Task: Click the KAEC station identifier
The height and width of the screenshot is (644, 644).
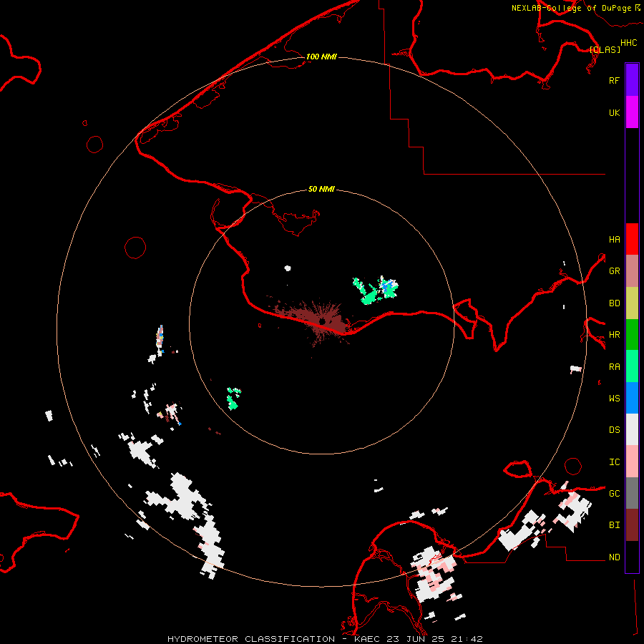Action: pyautogui.click(x=368, y=639)
